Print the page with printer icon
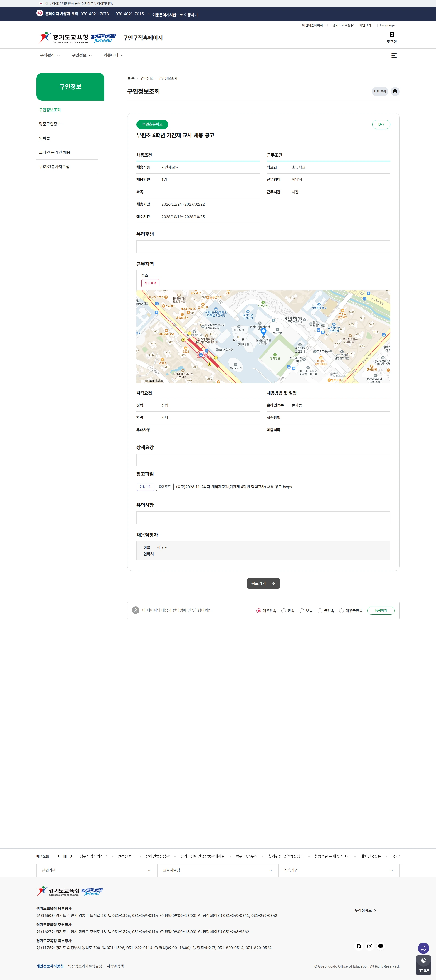The width and height of the screenshot is (436, 980). [395, 91]
